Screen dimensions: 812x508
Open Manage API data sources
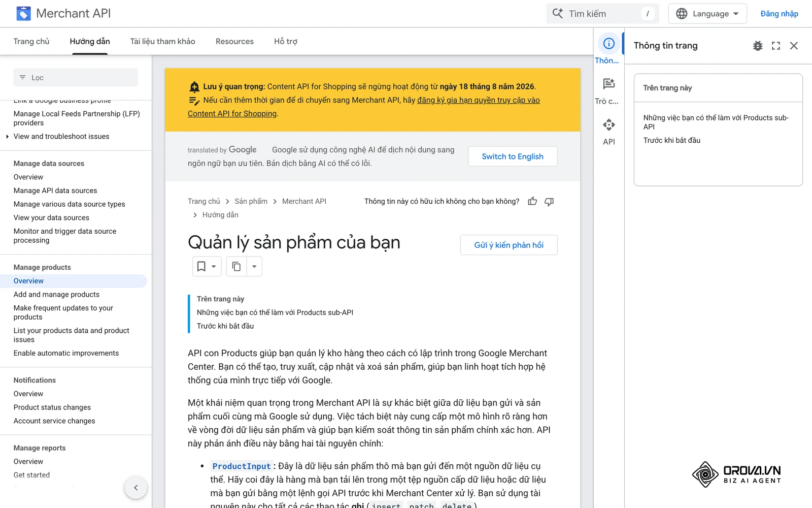(55, 190)
